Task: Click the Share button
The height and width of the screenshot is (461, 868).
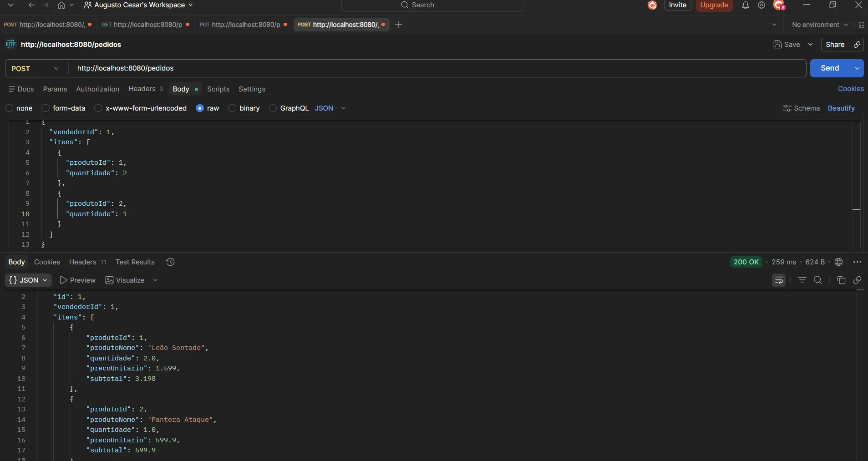Action: [835, 45]
